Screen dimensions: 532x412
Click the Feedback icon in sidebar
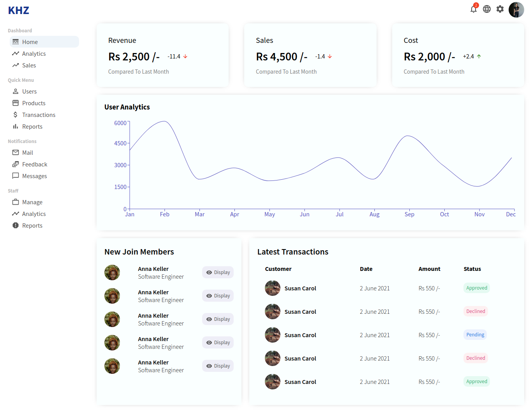coord(16,164)
